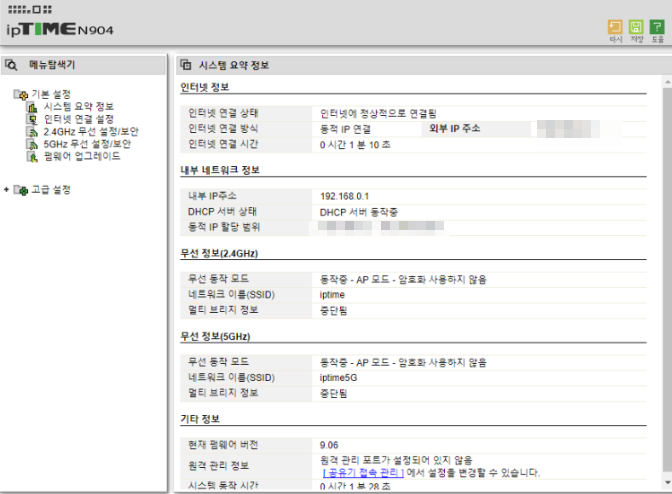The height and width of the screenshot is (494, 672).
Task: Open 5GHz 무선 설정/보안 menu item
Action: click(87, 144)
